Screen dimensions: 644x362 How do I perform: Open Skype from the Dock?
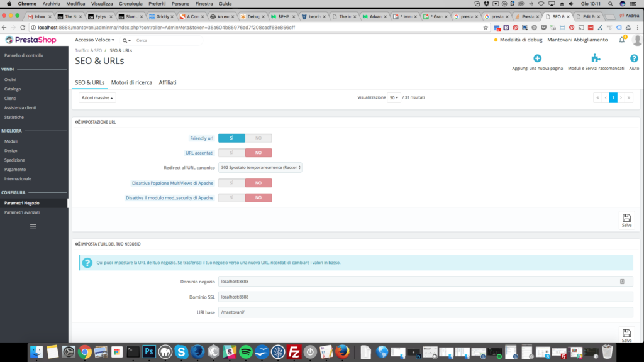click(181, 352)
